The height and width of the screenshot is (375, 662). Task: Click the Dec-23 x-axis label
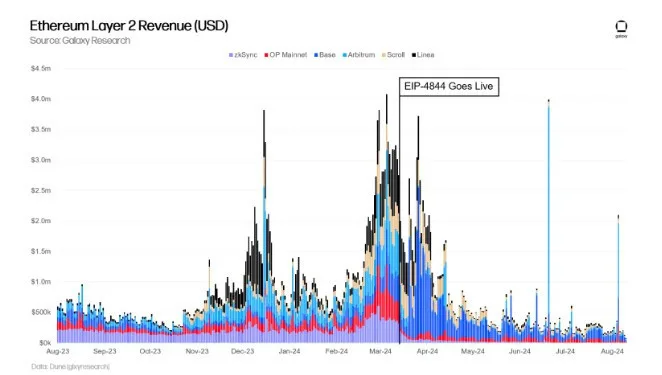tap(243, 351)
